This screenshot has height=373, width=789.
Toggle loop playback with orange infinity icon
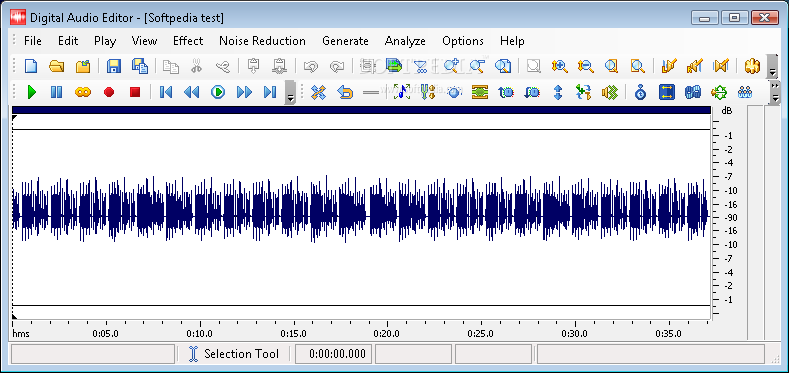(83, 92)
